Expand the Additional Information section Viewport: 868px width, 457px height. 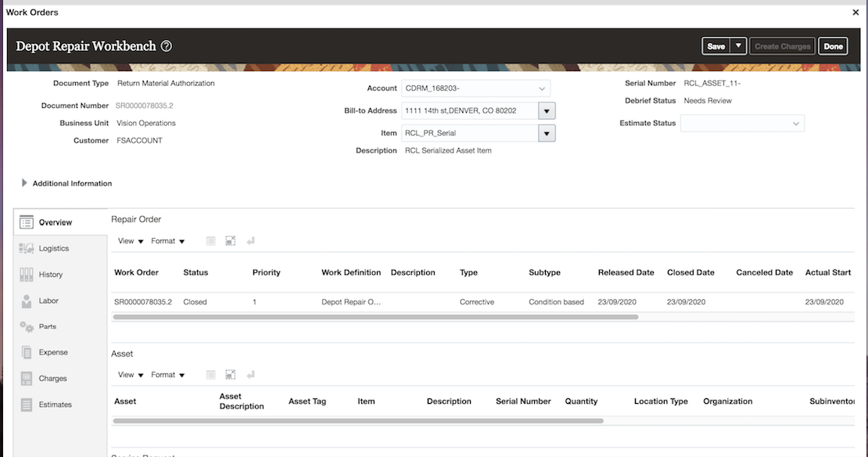click(x=23, y=183)
